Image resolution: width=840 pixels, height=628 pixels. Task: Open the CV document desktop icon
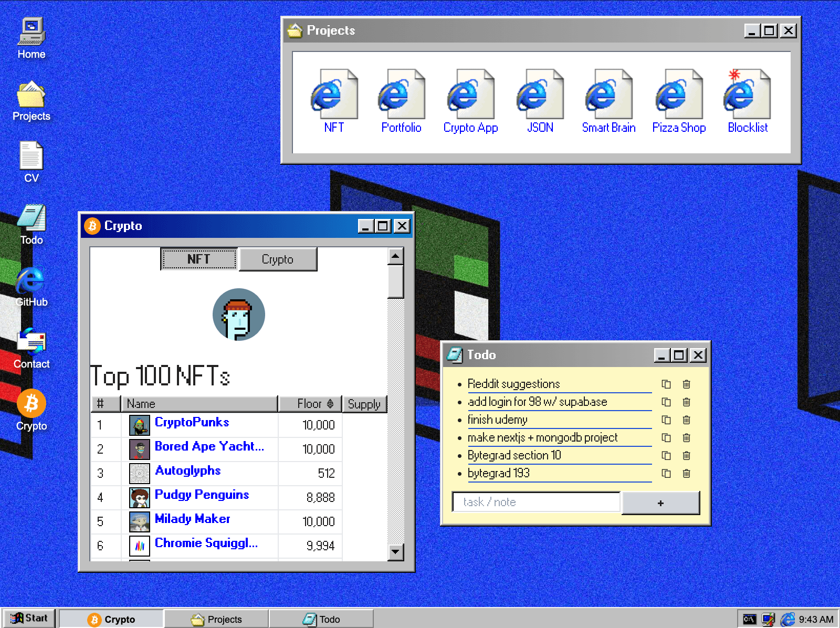[31, 162]
